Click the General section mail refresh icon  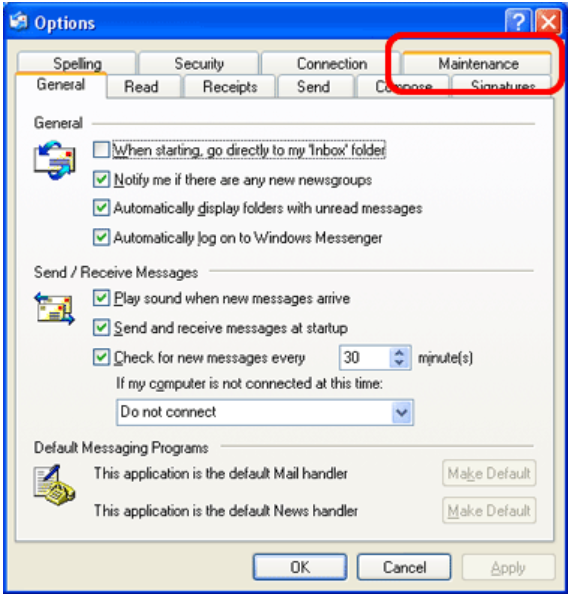point(55,160)
